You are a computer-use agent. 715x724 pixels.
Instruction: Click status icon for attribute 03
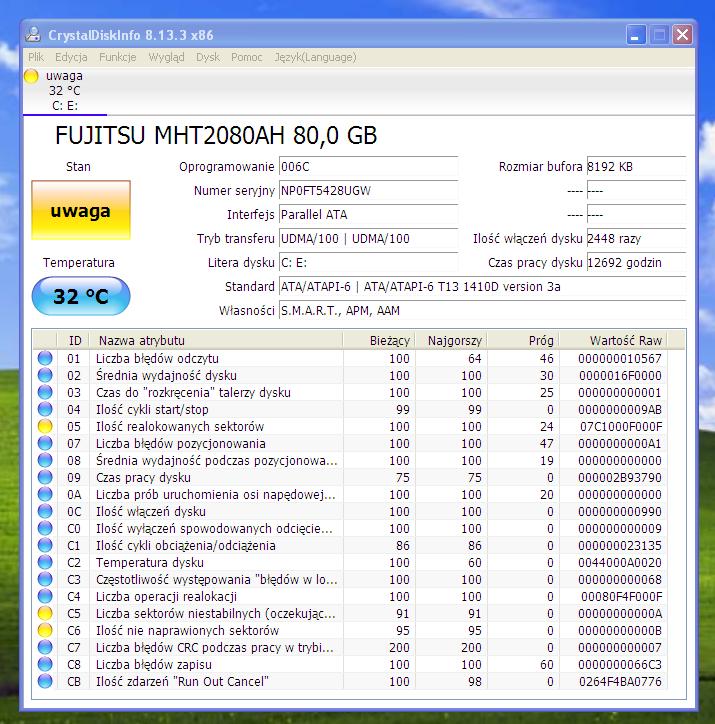(45, 392)
